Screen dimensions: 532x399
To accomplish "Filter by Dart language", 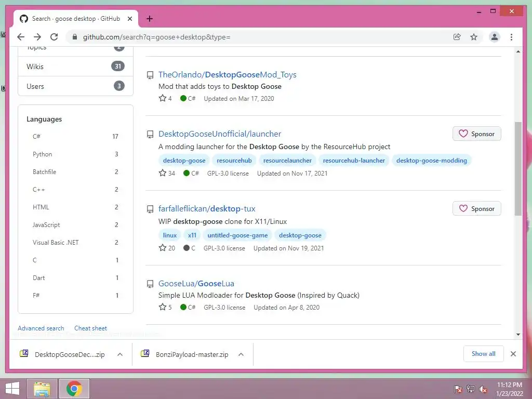I will (x=75, y=277).
